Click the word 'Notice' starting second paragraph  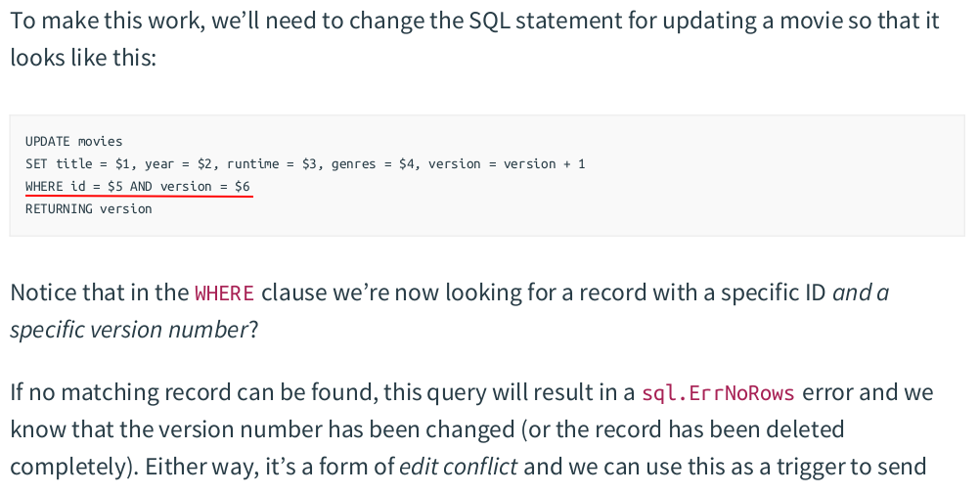[x=42, y=292]
